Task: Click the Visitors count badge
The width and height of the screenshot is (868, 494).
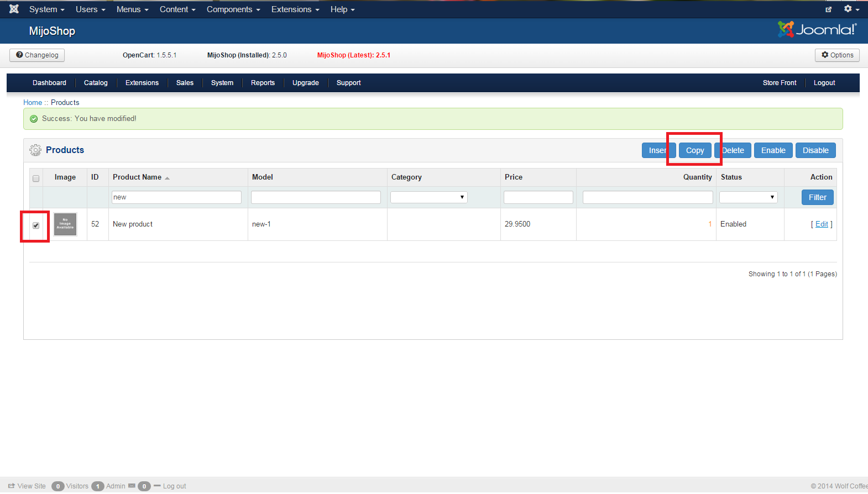Action: click(x=57, y=486)
